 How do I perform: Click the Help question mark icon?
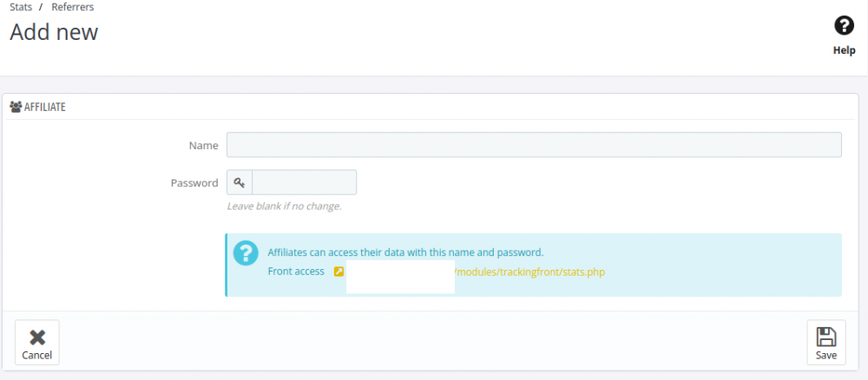click(x=844, y=26)
